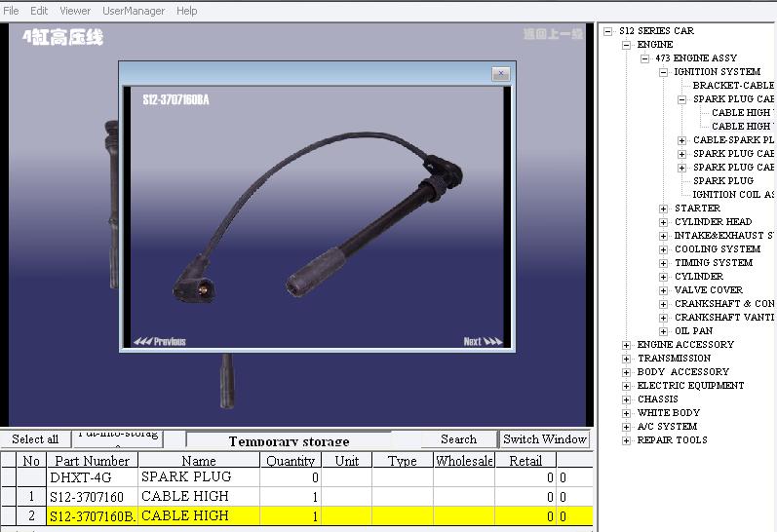
Task: Click the Chinese return link top right
Action: point(553,34)
